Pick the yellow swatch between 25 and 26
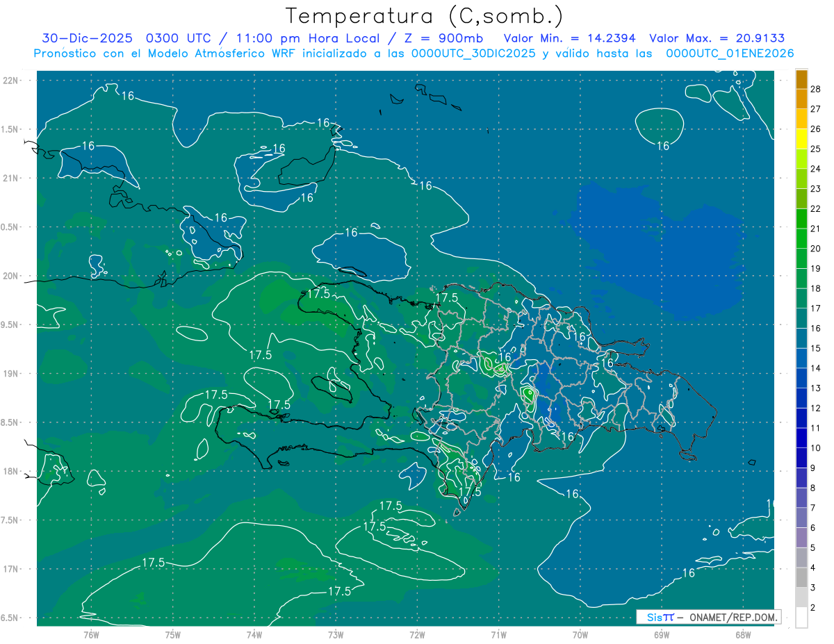The width and height of the screenshot is (834, 644). tap(801, 139)
